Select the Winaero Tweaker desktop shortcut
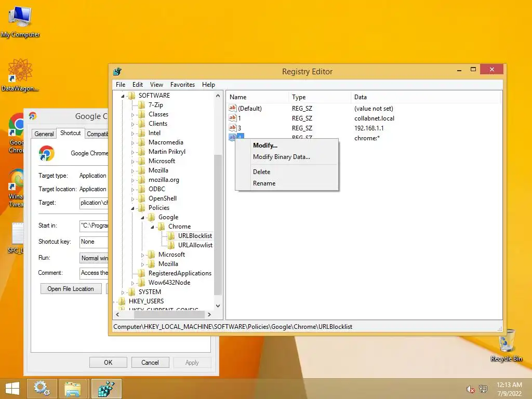This screenshot has height=399, width=532. (16, 188)
